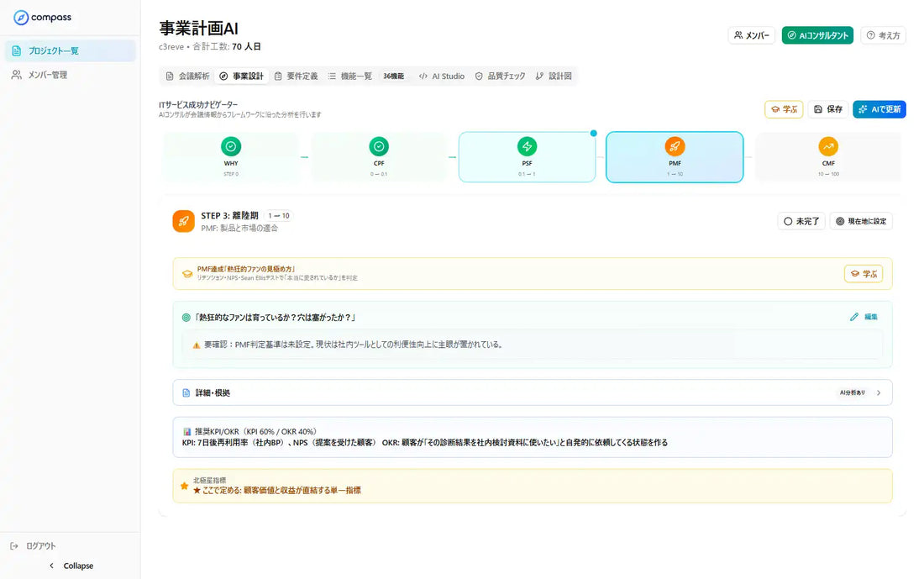The image size is (924, 579).
Task: Click the shield icon of 品質チェック
Action: click(x=479, y=76)
